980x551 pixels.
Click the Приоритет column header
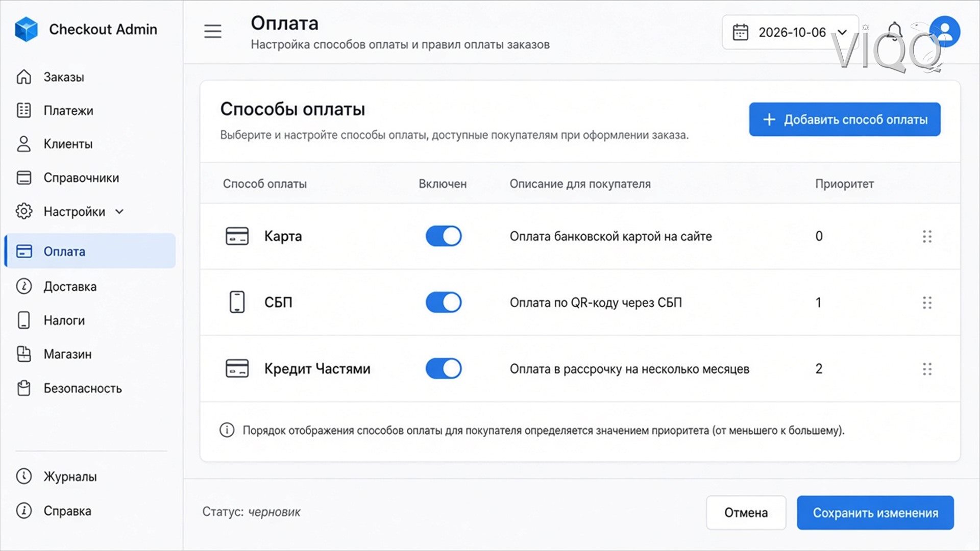point(844,184)
